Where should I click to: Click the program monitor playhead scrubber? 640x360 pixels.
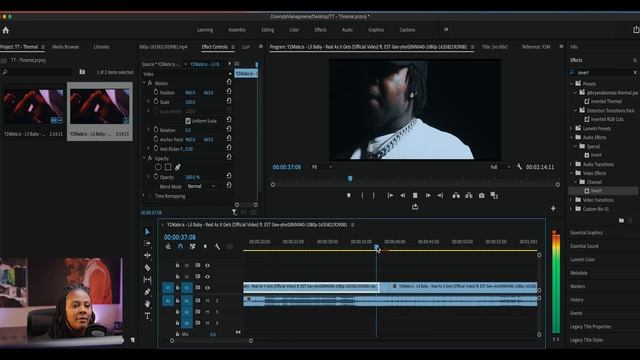(350, 179)
